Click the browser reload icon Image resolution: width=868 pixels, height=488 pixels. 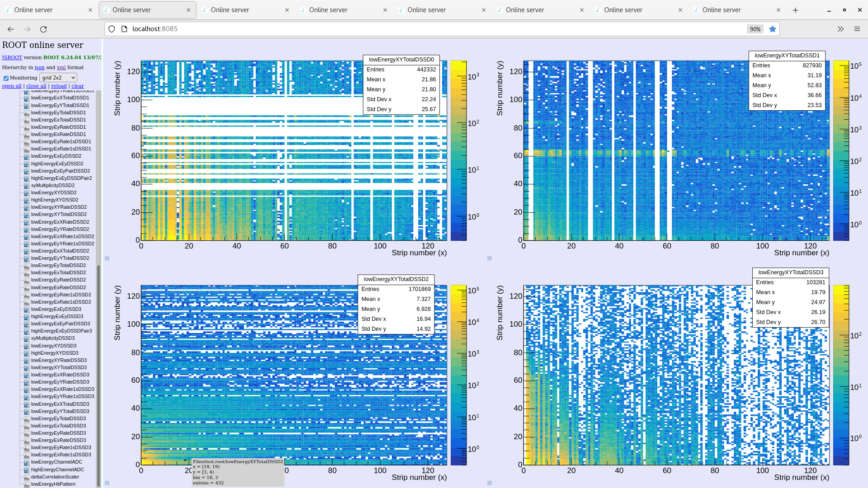point(43,29)
